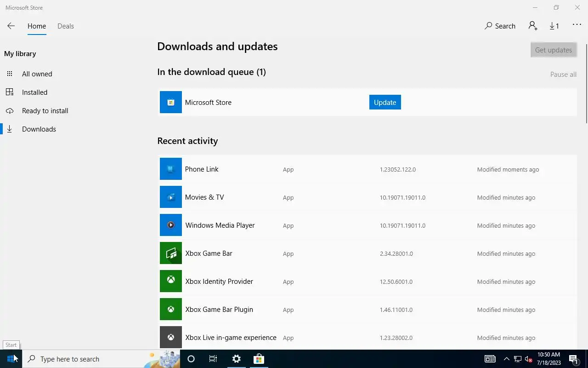This screenshot has height=368, width=588.
Task: Click the Search label in header
Action: pos(505,26)
